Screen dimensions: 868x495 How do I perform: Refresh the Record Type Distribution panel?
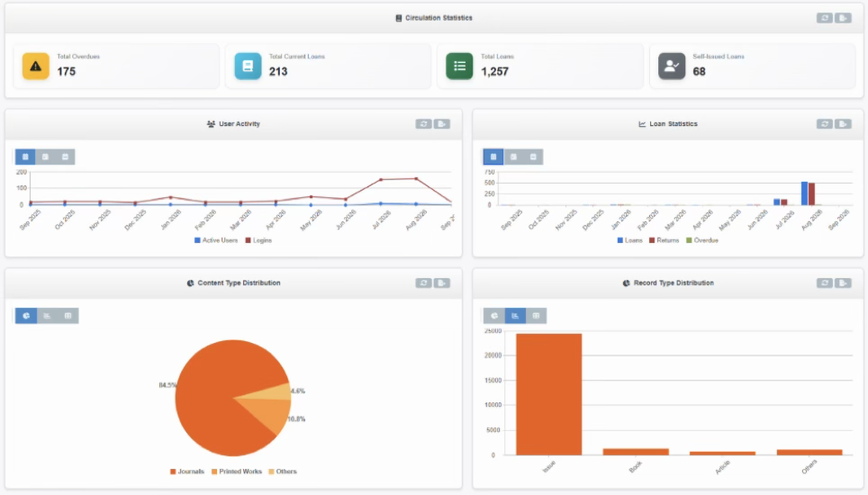tap(824, 283)
